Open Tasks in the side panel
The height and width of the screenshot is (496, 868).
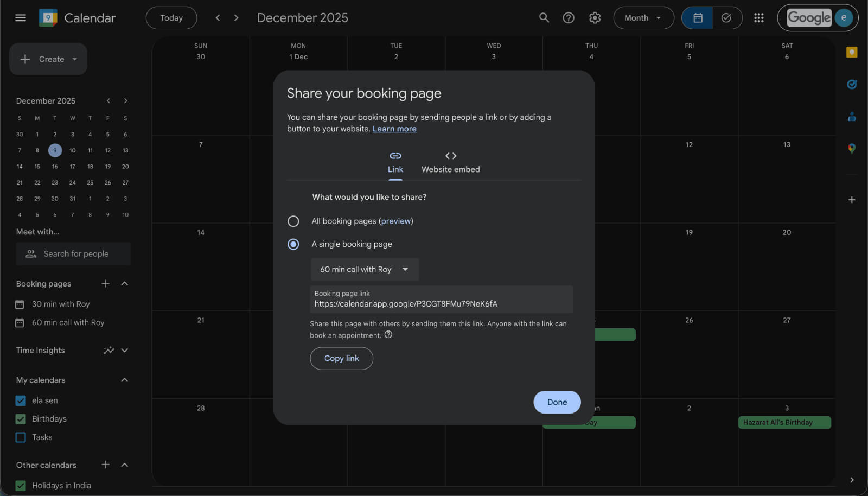(x=852, y=84)
